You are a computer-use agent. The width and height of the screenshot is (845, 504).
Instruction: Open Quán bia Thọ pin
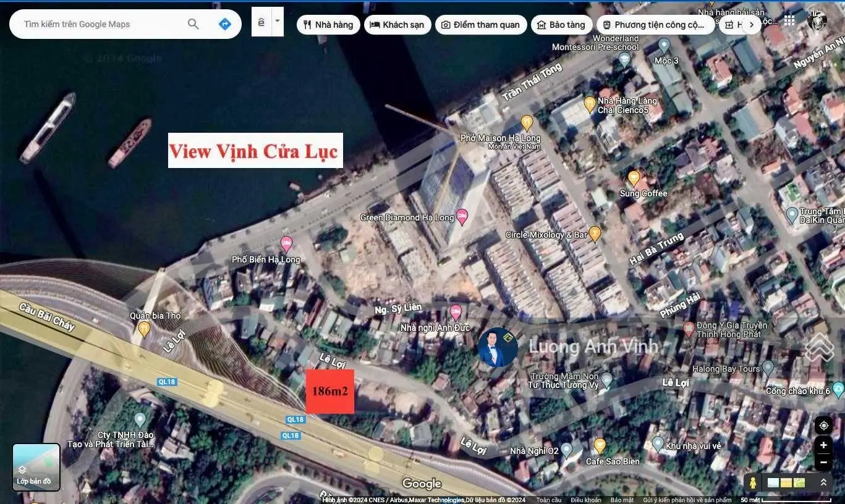pos(144,329)
